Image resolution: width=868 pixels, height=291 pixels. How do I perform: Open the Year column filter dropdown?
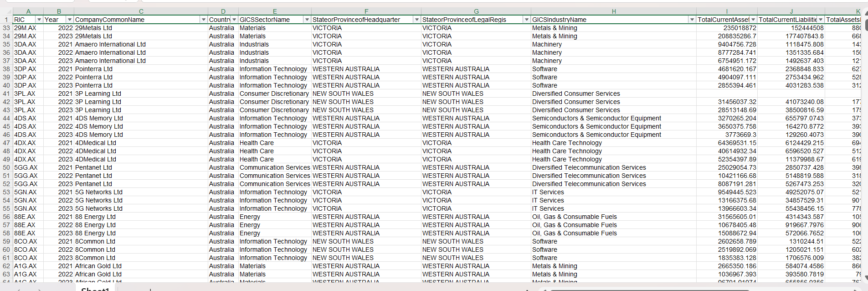70,20
